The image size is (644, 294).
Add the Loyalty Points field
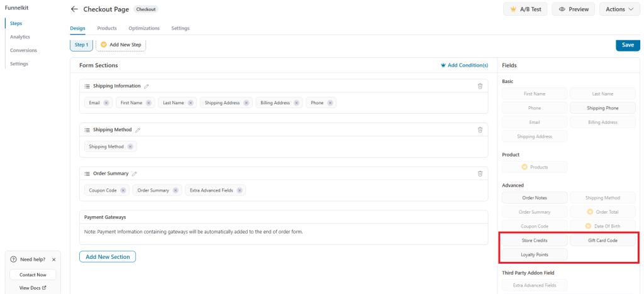click(535, 254)
